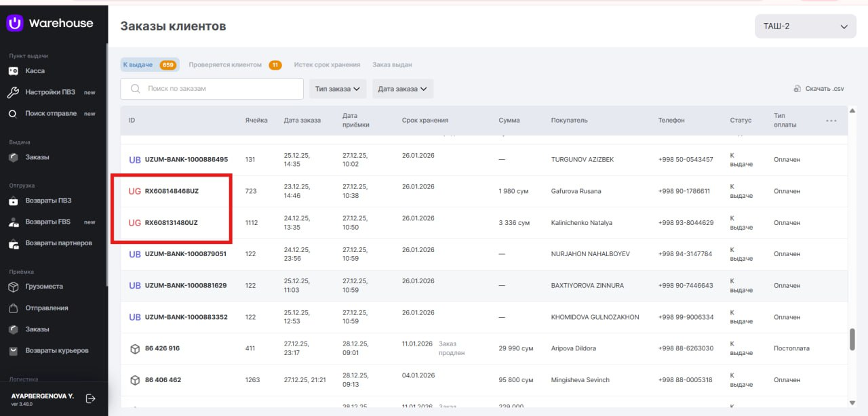Open Касса cash register icon
The image size is (868, 416).
coord(13,70)
